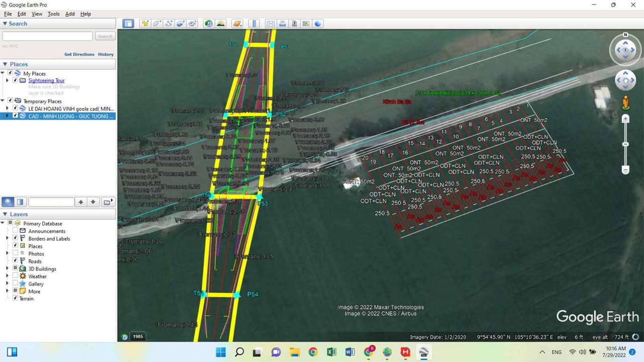
Task: Click the zoom slider handle
Action: coord(625,144)
